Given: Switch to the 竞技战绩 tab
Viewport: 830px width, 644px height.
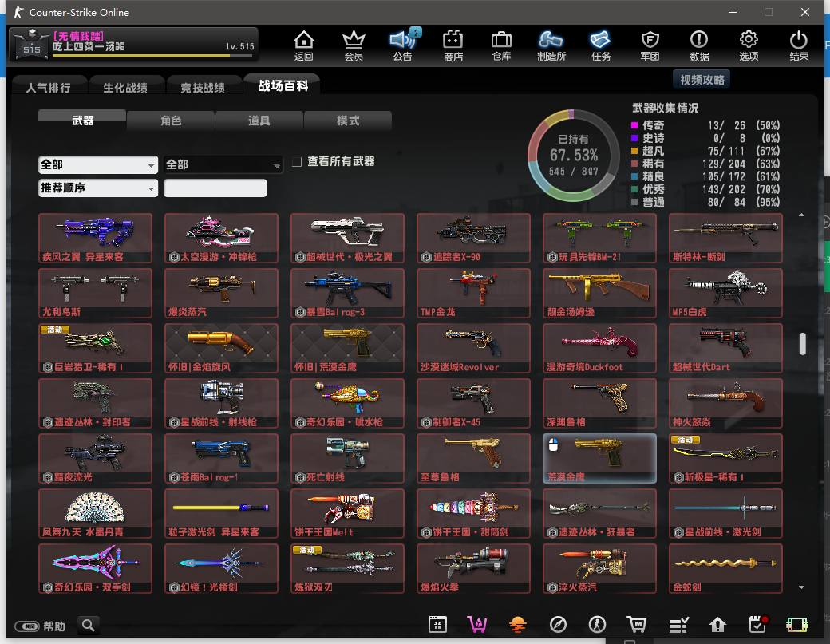Looking at the screenshot, I should 202,87.
